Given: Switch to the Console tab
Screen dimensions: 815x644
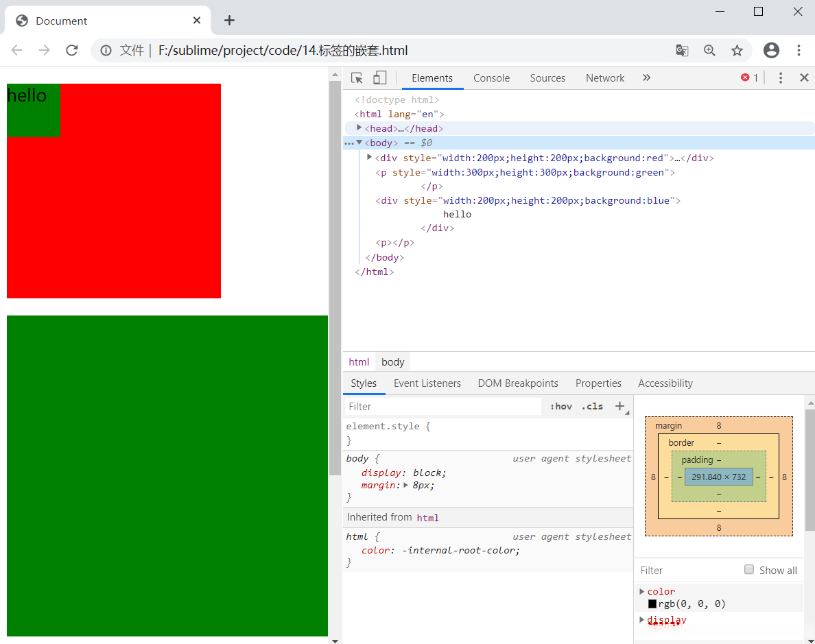Looking at the screenshot, I should tap(491, 78).
